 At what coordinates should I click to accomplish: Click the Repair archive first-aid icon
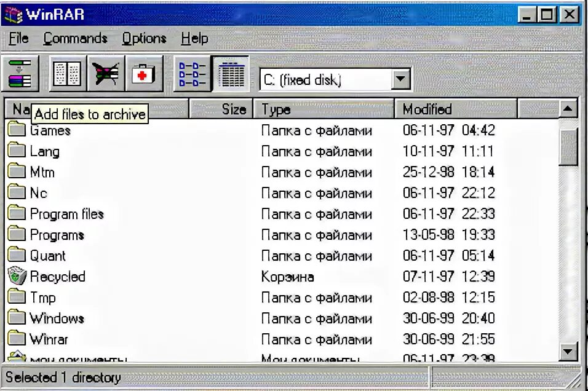[144, 74]
